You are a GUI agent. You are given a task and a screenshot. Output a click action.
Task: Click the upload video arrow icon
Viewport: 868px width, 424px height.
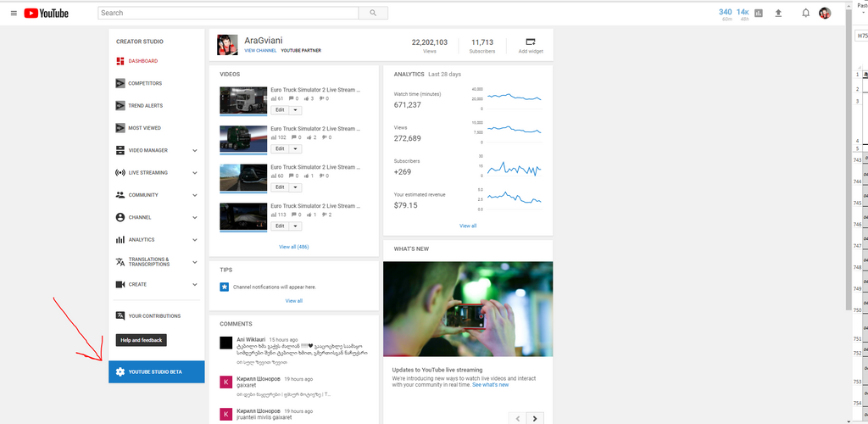pyautogui.click(x=778, y=14)
